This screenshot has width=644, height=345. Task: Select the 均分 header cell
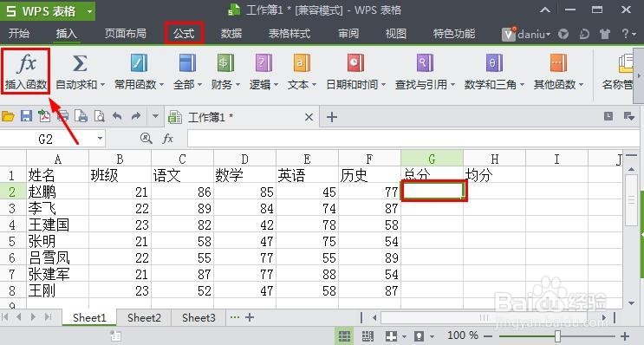tap(495, 175)
